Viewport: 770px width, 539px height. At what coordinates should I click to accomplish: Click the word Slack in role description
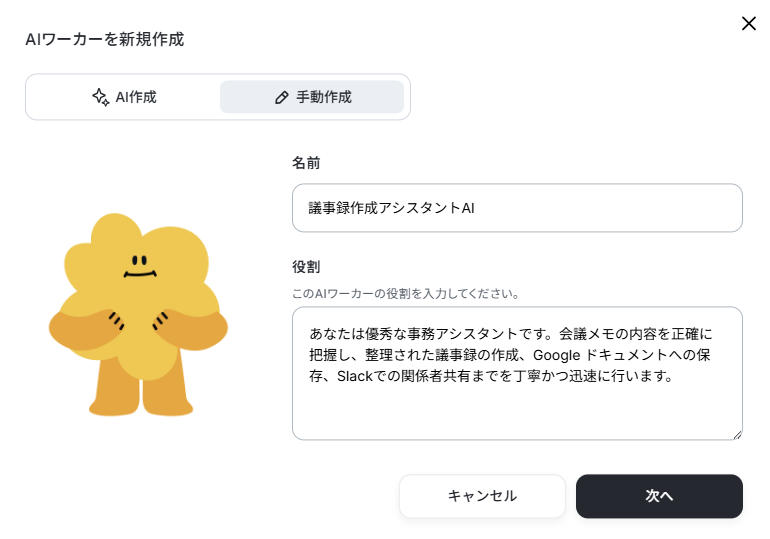355,376
